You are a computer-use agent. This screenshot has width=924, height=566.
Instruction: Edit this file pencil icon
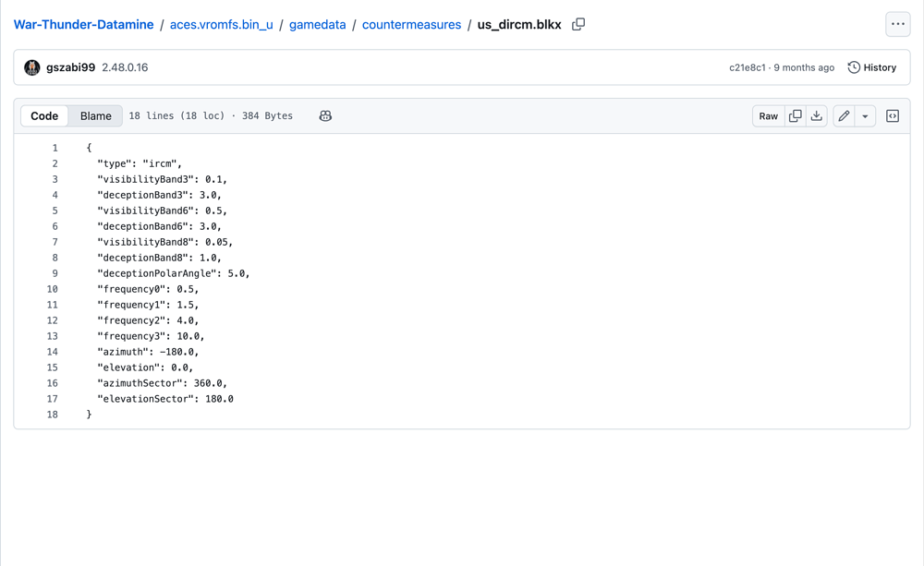pyautogui.click(x=844, y=116)
